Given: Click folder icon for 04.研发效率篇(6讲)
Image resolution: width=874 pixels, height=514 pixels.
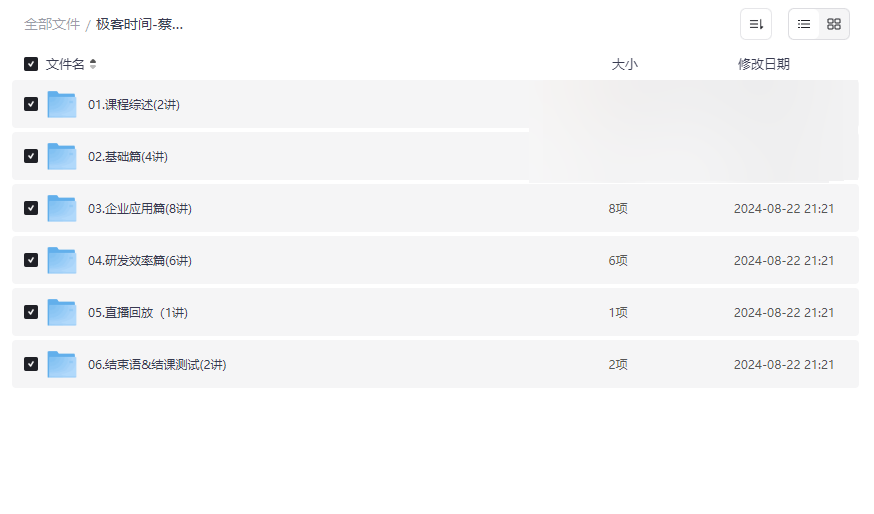Looking at the screenshot, I should pos(62,260).
